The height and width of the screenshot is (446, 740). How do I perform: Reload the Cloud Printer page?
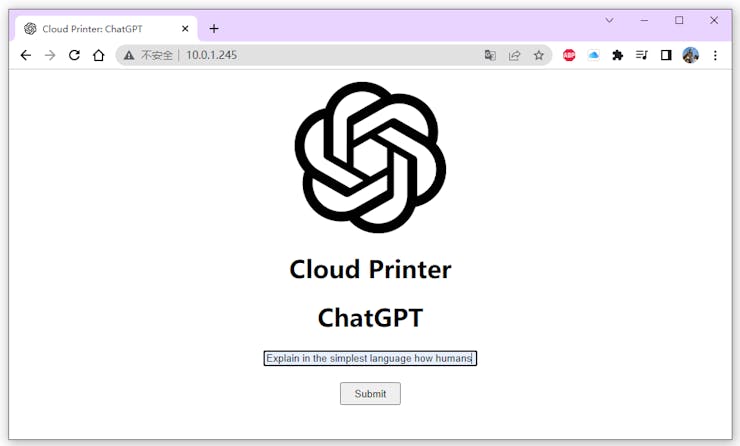click(74, 55)
